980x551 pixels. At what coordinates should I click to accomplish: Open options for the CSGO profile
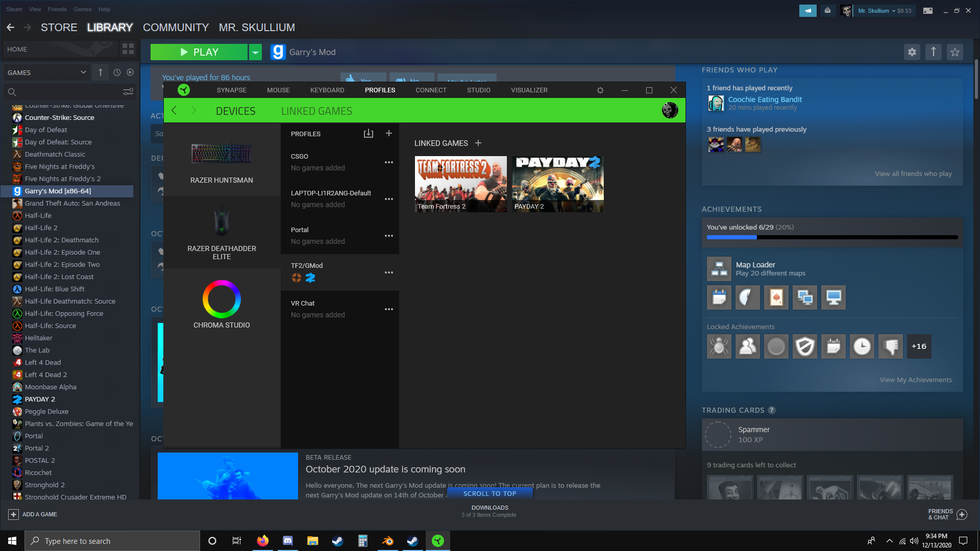tap(389, 162)
